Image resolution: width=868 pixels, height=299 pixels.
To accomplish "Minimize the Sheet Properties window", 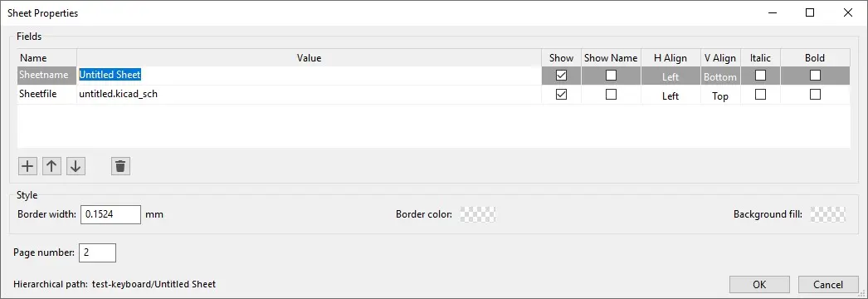I will [773, 12].
